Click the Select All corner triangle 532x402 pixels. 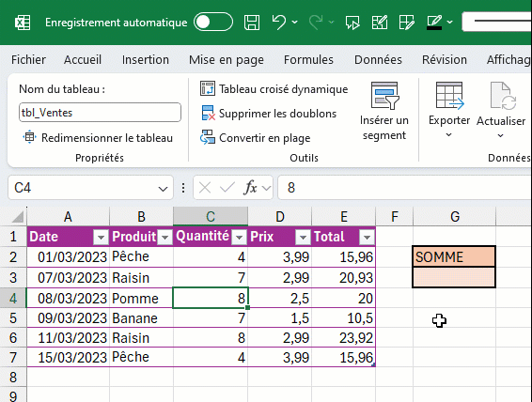[x=18, y=217]
